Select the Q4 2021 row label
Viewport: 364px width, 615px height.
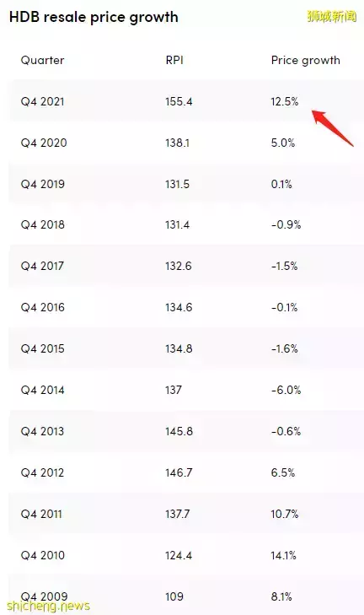(42, 101)
